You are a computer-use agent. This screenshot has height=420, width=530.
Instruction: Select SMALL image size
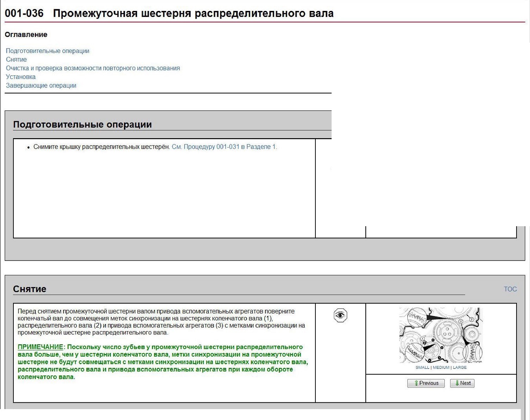pyautogui.click(x=422, y=367)
